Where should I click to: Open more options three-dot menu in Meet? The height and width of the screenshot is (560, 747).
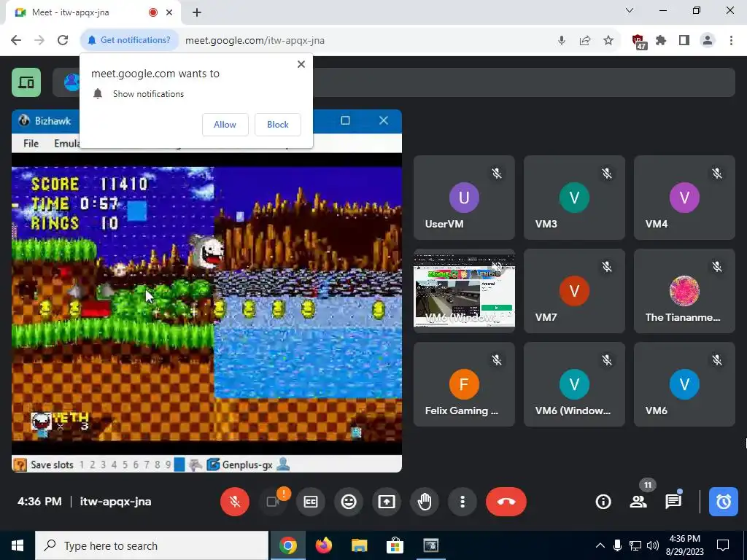pos(462,502)
